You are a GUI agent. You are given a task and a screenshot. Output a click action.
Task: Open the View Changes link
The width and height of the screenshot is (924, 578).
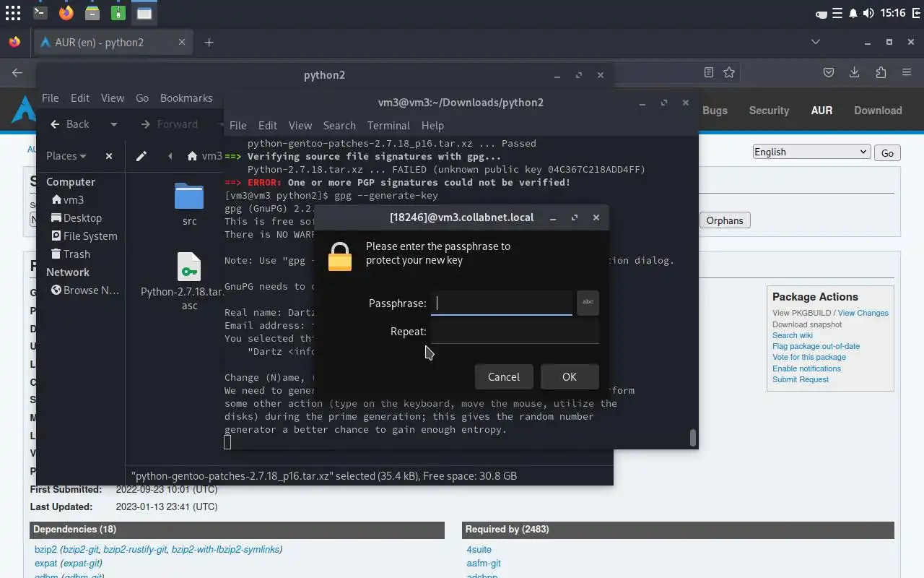pyautogui.click(x=863, y=313)
